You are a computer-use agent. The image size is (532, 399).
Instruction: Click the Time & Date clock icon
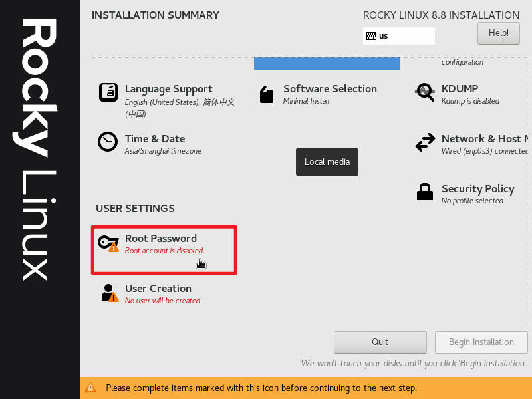click(x=108, y=142)
